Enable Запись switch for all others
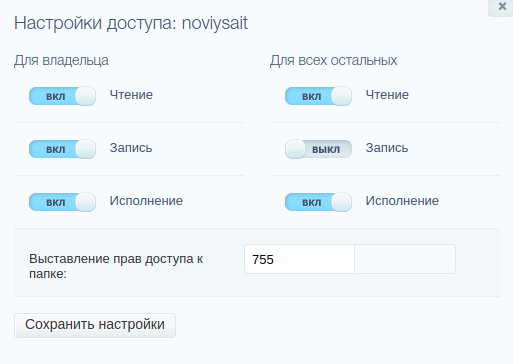 pos(318,149)
